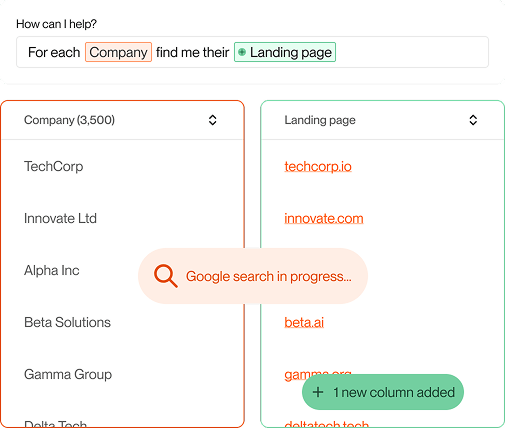
Task: Click the plus icon in new column toast
Action: click(x=318, y=392)
